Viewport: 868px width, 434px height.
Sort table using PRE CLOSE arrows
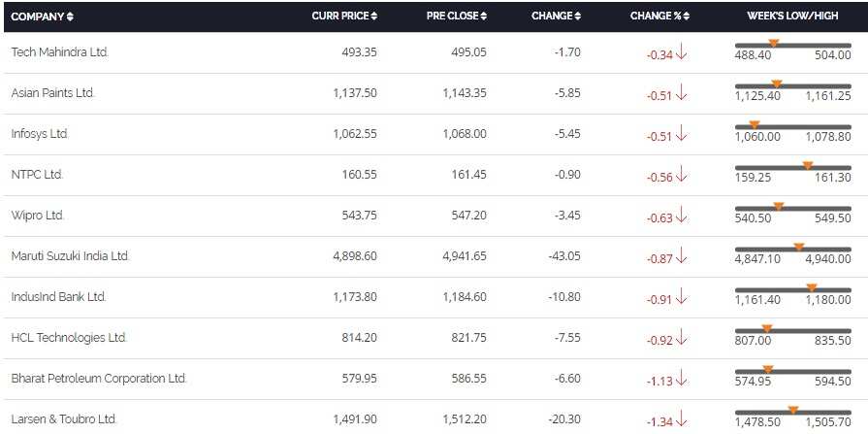(x=484, y=17)
